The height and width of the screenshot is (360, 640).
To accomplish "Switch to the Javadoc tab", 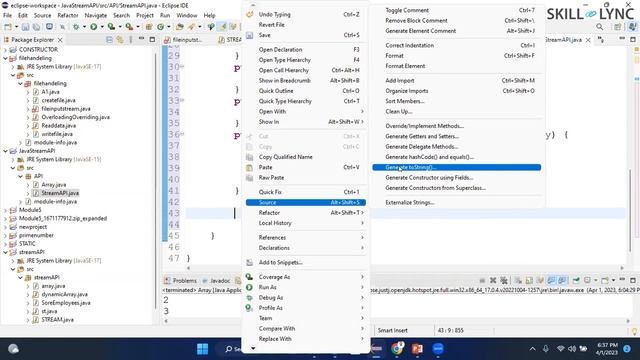I will [216, 280].
